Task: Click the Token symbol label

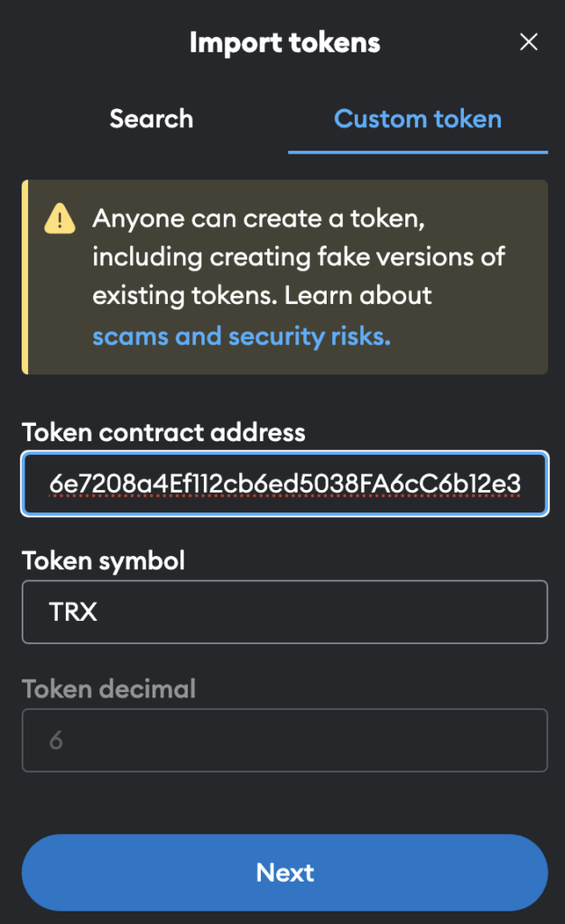Action: (103, 560)
